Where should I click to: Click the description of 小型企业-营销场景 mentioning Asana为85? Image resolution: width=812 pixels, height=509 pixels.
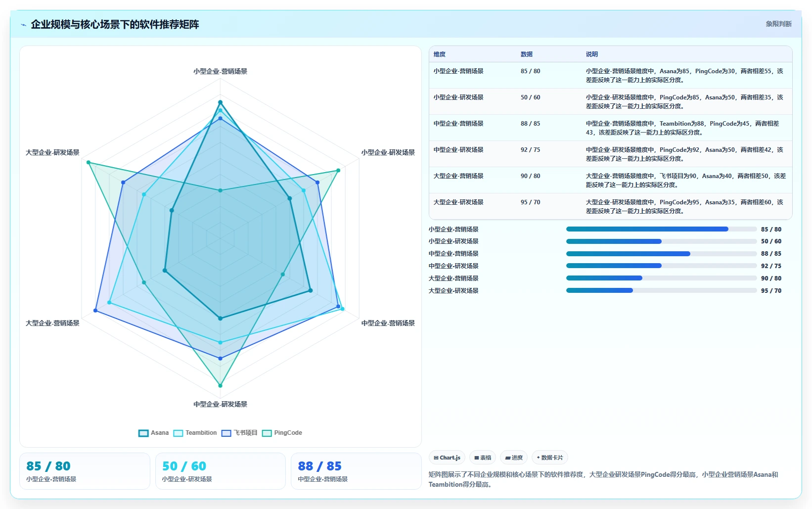(685, 75)
